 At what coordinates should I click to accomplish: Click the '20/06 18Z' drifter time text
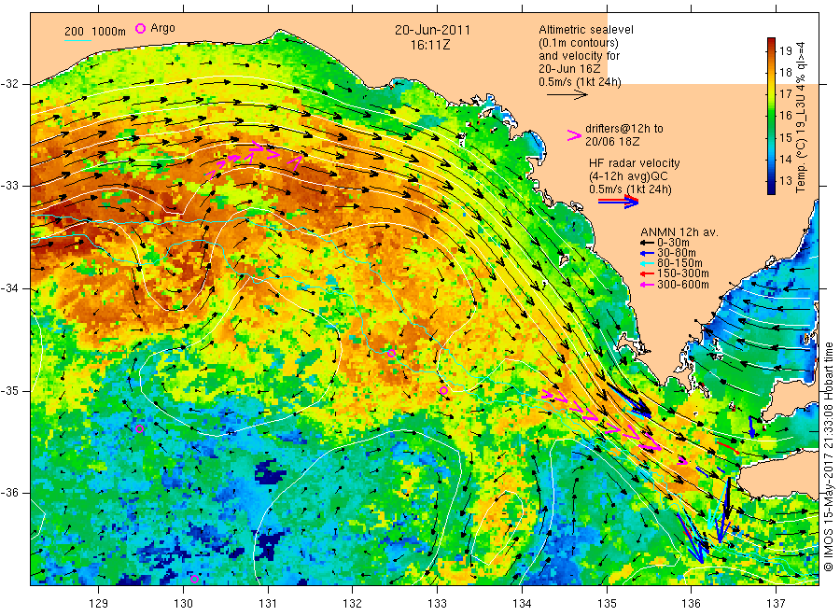pyautogui.click(x=612, y=142)
